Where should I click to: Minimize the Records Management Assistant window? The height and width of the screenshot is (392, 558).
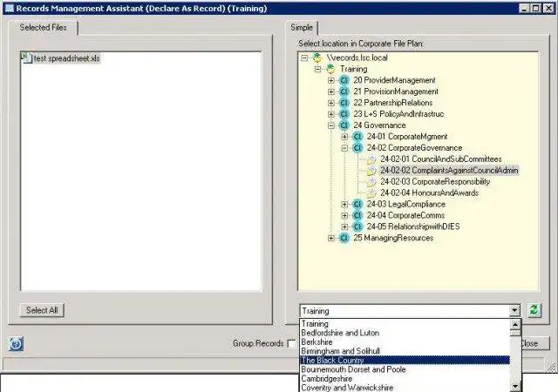[x=524, y=8]
